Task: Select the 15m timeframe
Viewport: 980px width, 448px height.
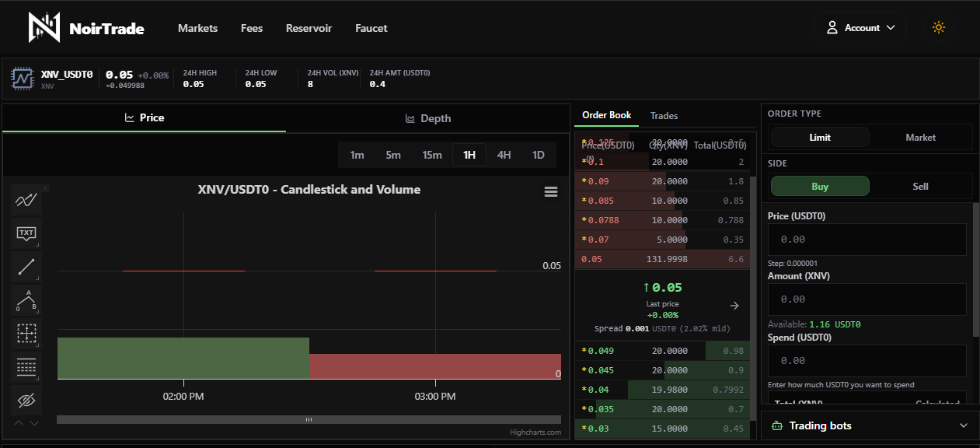Action: click(432, 155)
